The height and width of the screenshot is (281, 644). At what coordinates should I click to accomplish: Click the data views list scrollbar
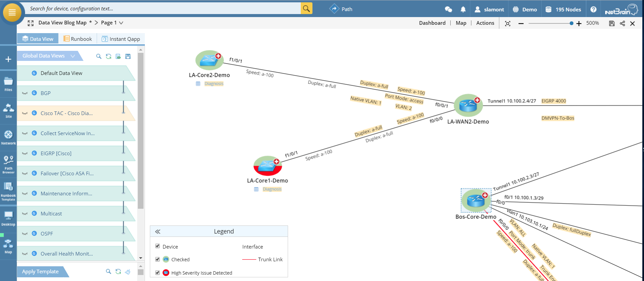(141, 130)
